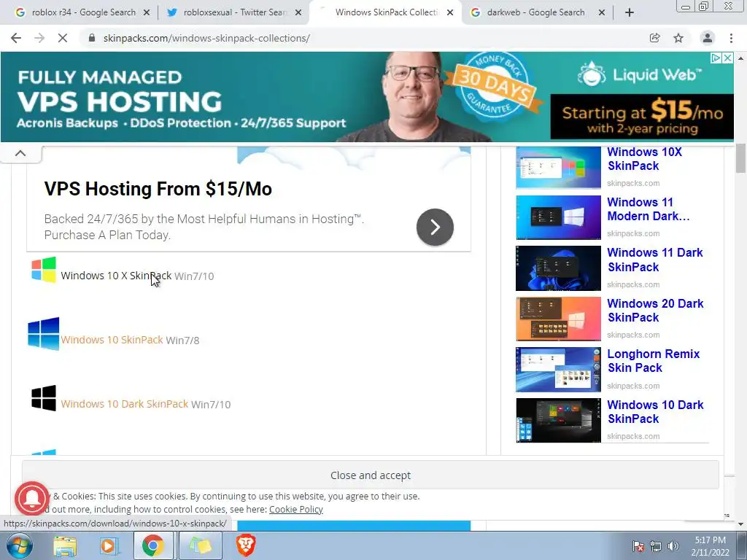The width and height of the screenshot is (747, 560).
Task: Share this page via share icon
Action: 654,38
